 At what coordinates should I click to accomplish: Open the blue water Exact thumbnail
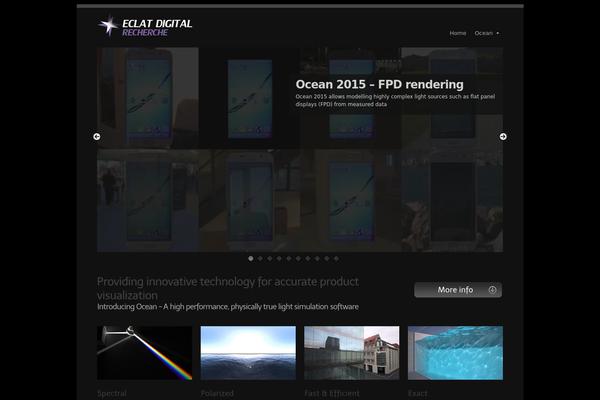pyautogui.click(x=455, y=353)
